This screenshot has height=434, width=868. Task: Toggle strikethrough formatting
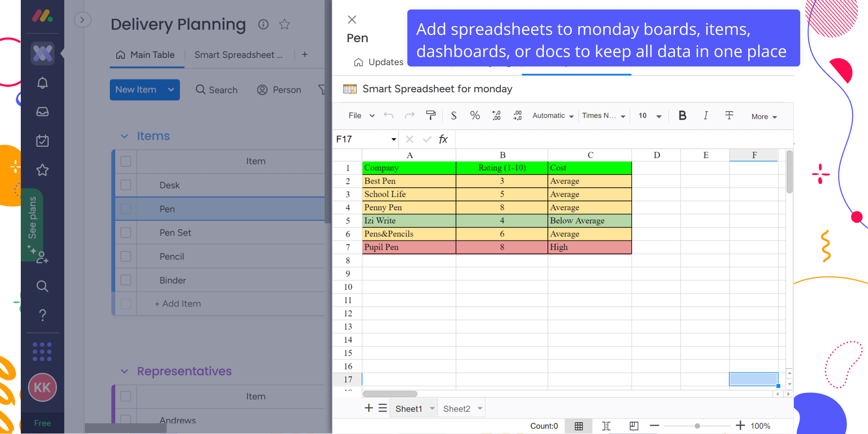pos(729,115)
